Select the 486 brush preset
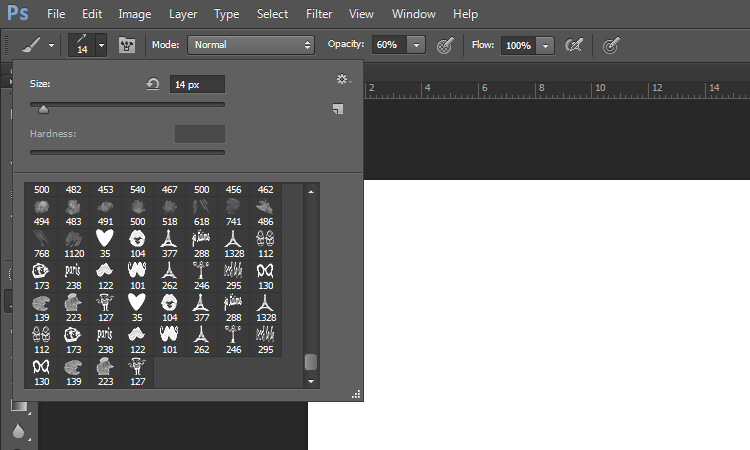Viewport: 750px width, 450px height. pos(265,213)
